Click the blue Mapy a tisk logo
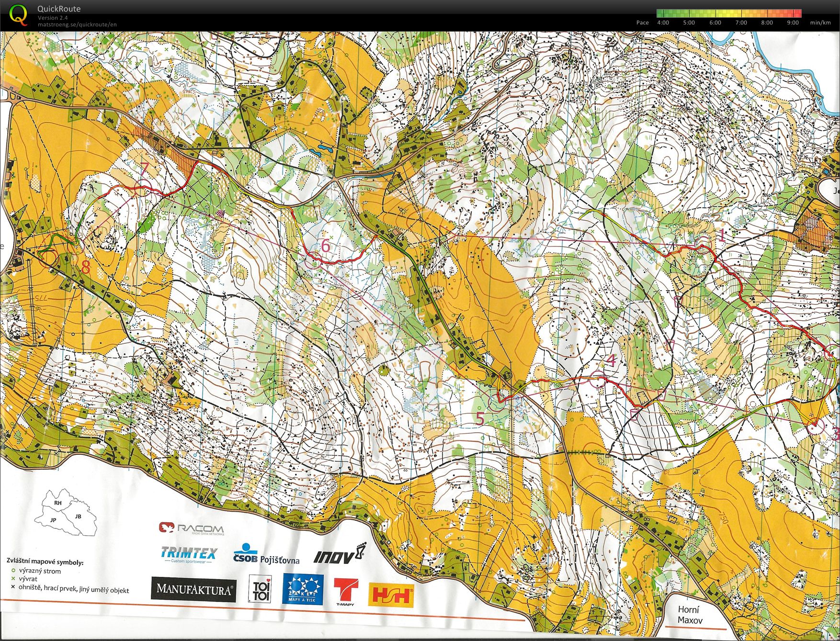 (303, 590)
